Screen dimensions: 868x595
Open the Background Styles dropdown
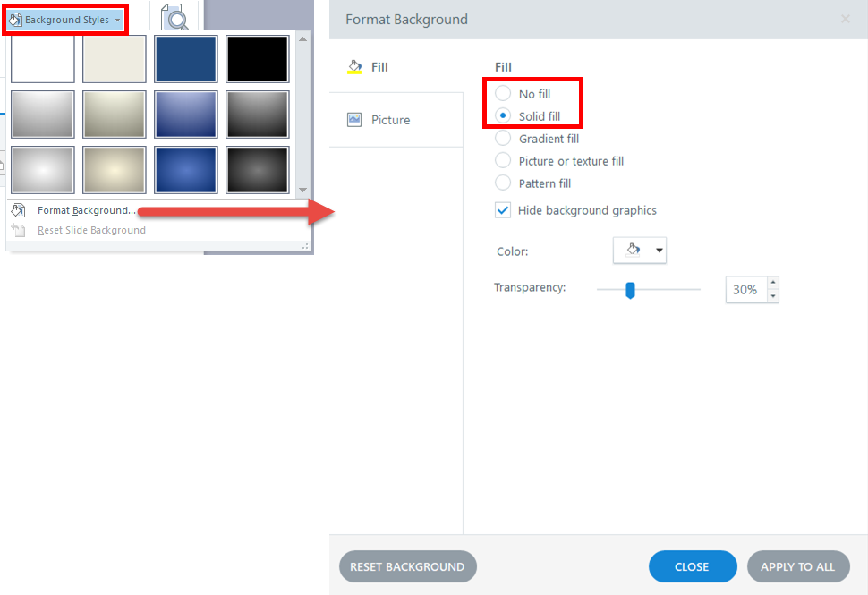[65, 20]
